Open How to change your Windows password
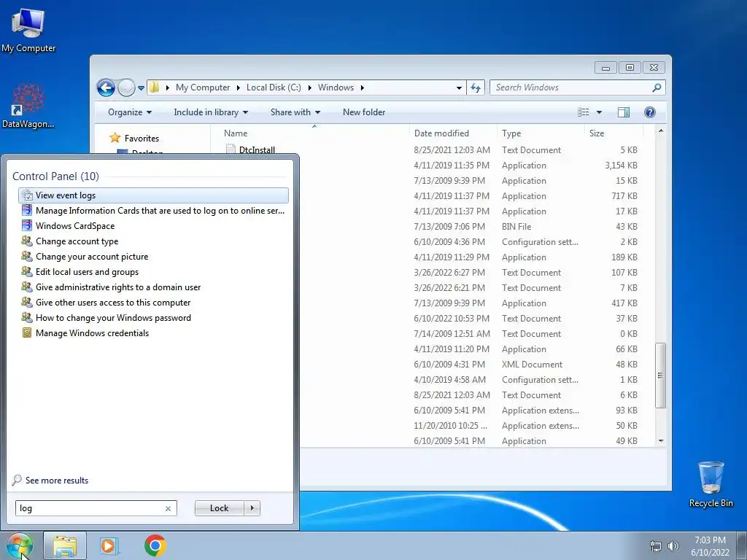The image size is (747, 560). (x=153, y=318)
